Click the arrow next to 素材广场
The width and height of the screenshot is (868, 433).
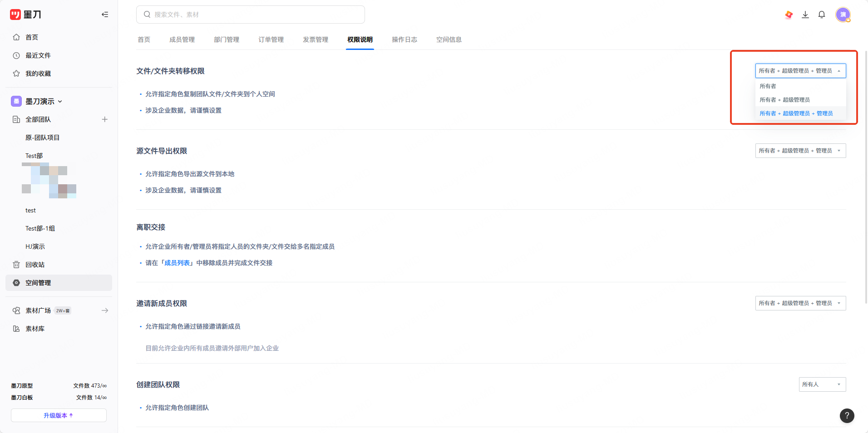click(x=105, y=310)
